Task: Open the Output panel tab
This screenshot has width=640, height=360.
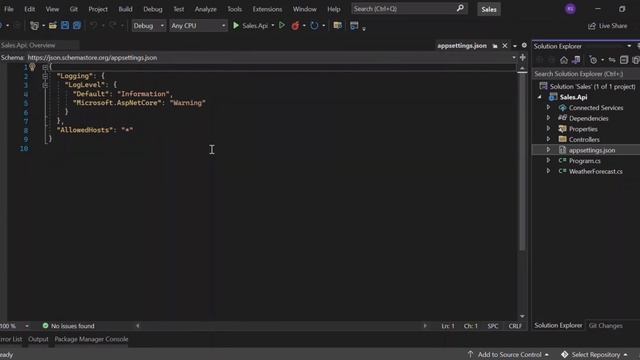Action: (x=38, y=339)
